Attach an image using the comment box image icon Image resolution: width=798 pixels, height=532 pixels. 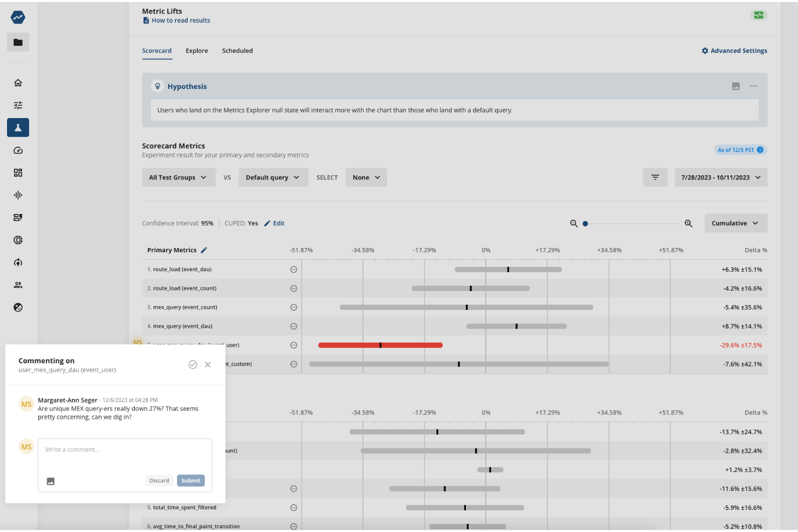(x=51, y=481)
